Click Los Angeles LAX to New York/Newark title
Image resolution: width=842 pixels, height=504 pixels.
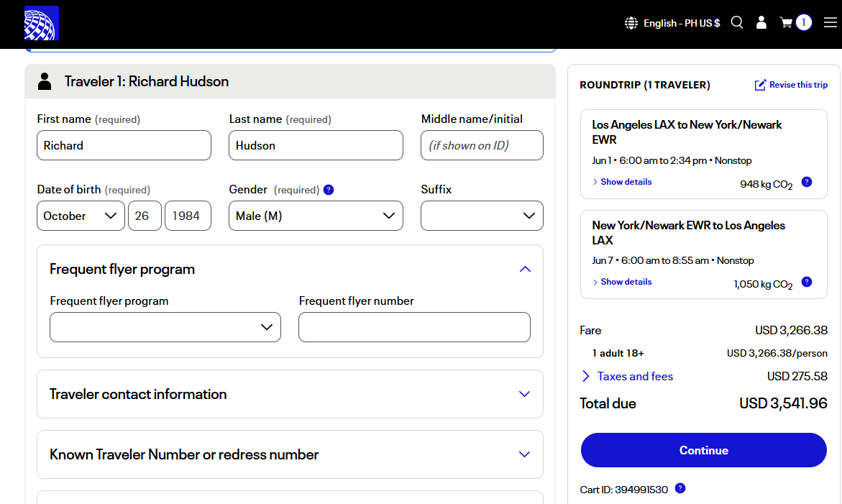point(687,132)
